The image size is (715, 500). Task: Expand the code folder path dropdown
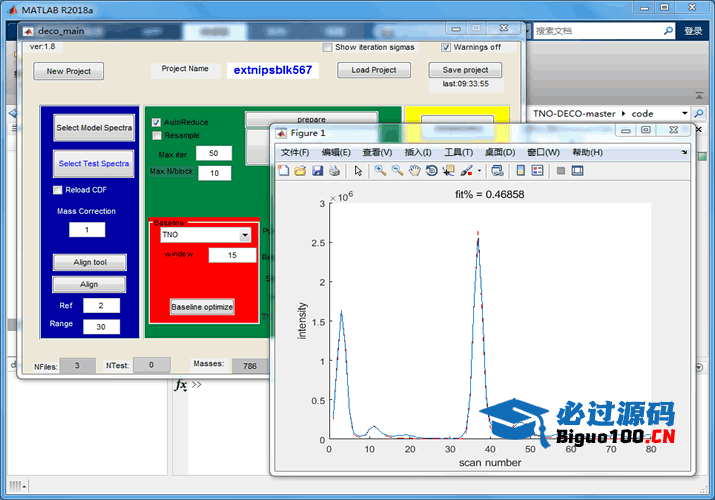pos(684,113)
